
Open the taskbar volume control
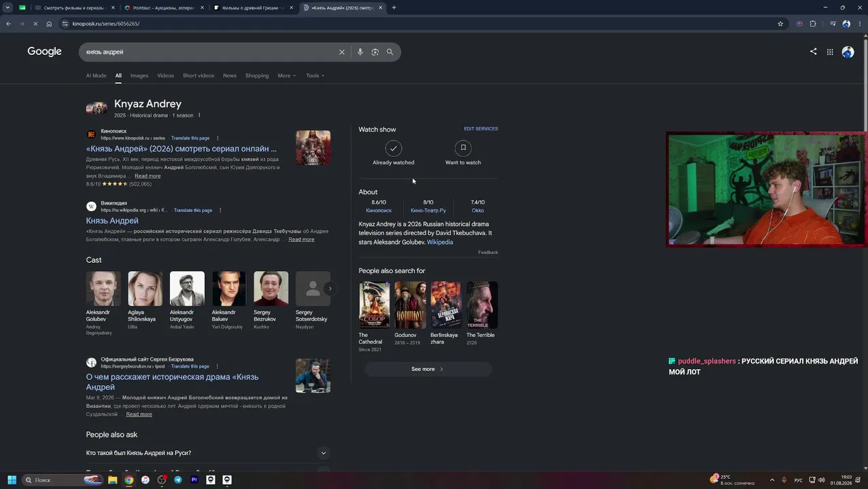[823, 480]
